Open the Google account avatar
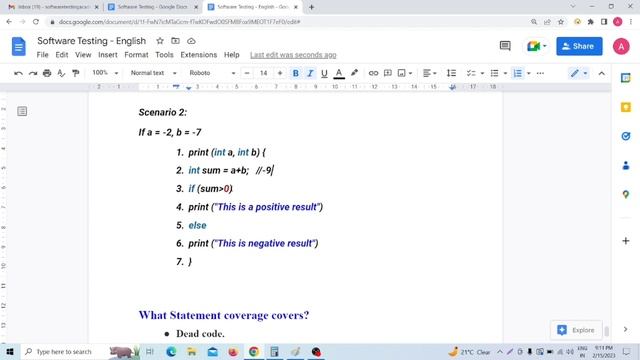This screenshot has width=640, height=360. pyautogui.click(x=621, y=46)
